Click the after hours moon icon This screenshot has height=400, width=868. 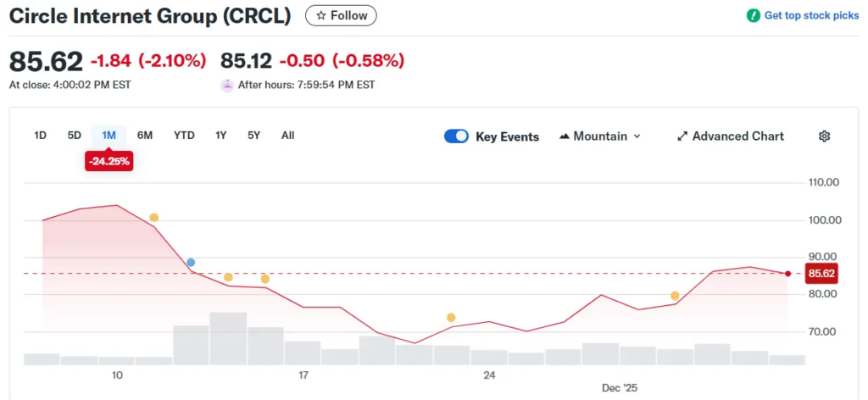pos(227,85)
